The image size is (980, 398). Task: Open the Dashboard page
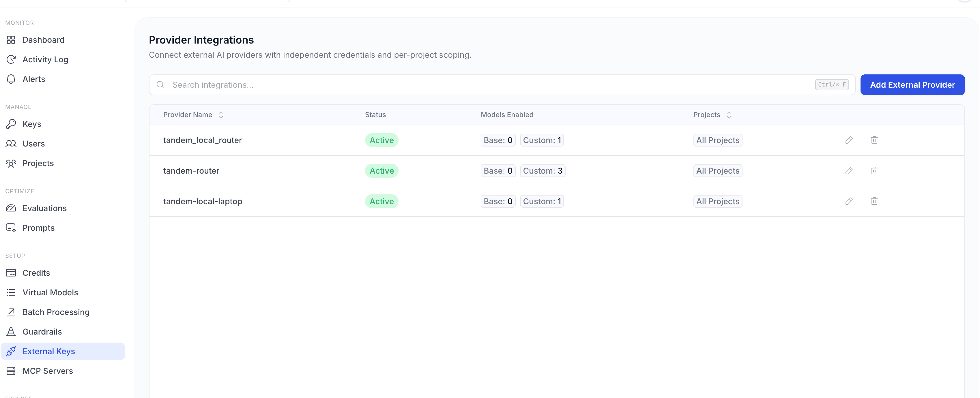(x=63, y=40)
